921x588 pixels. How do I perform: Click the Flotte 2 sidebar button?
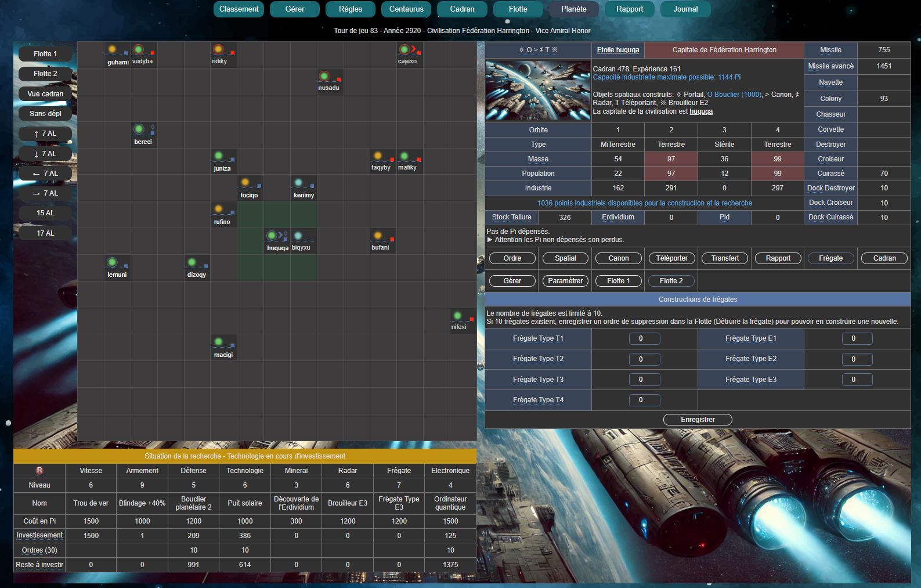pos(45,74)
